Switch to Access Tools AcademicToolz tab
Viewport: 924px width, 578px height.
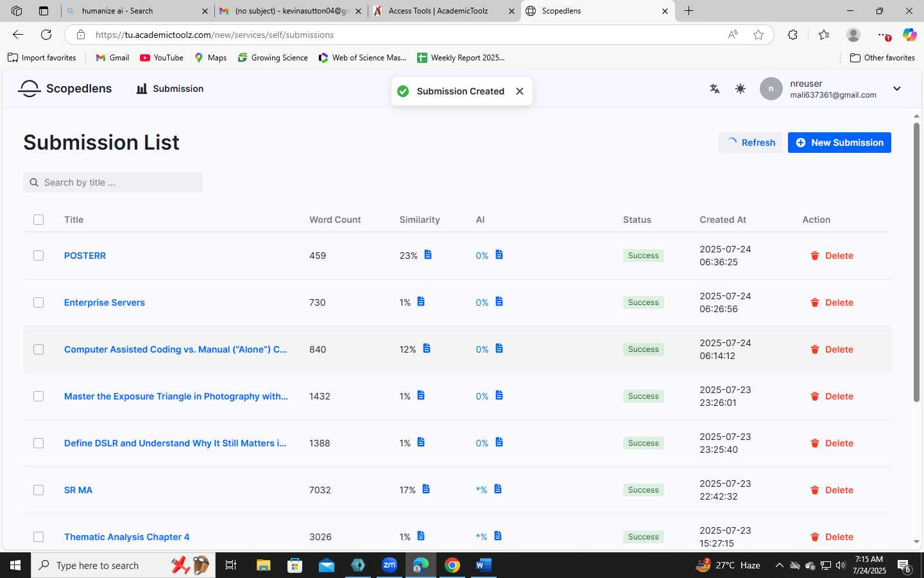pos(444,11)
